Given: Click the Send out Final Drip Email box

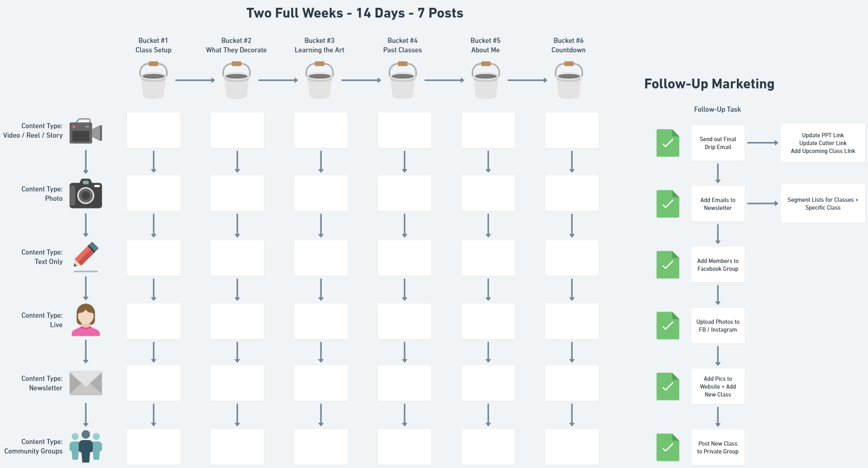Looking at the screenshot, I should coord(718,143).
